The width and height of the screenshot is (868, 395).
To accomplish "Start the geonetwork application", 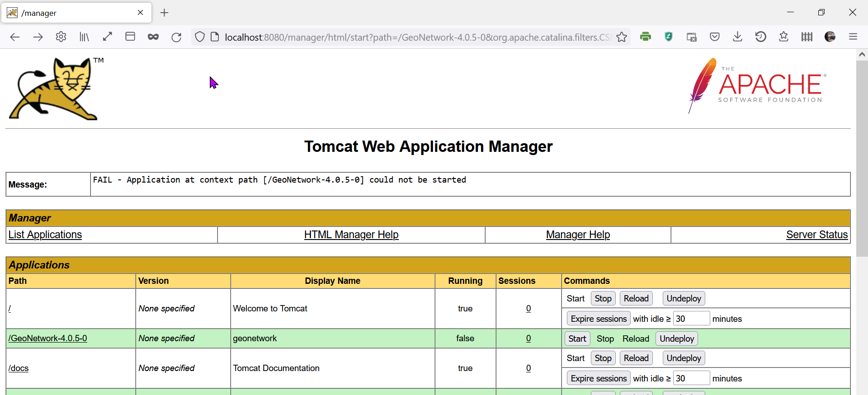I will [577, 339].
